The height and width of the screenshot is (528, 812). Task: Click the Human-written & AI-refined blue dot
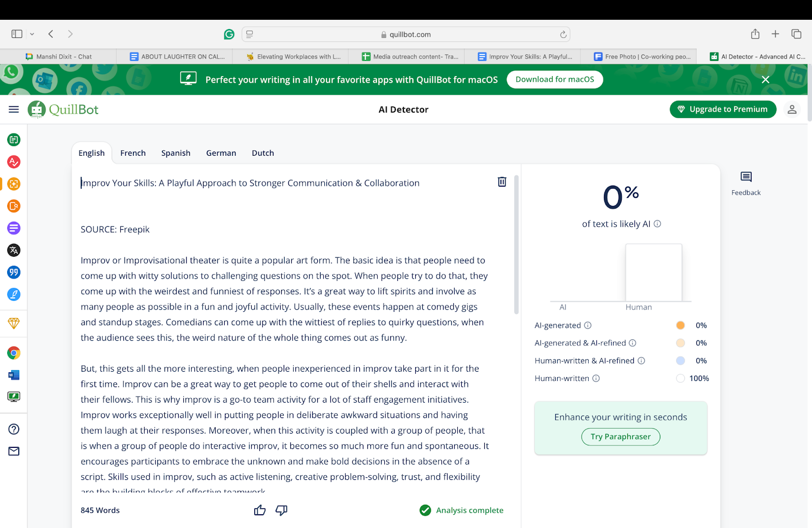click(x=681, y=361)
